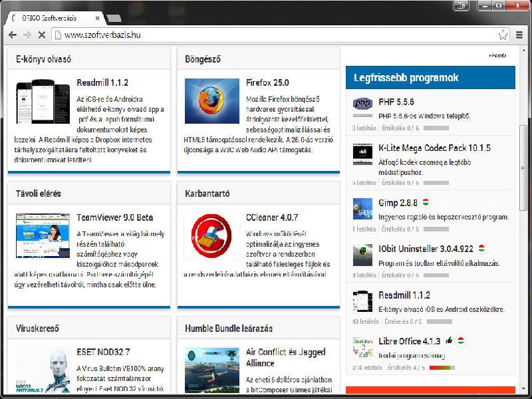The width and height of the screenshot is (532, 399).
Task: Open the Air Conflict game thumbnail
Action: (x=212, y=370)
